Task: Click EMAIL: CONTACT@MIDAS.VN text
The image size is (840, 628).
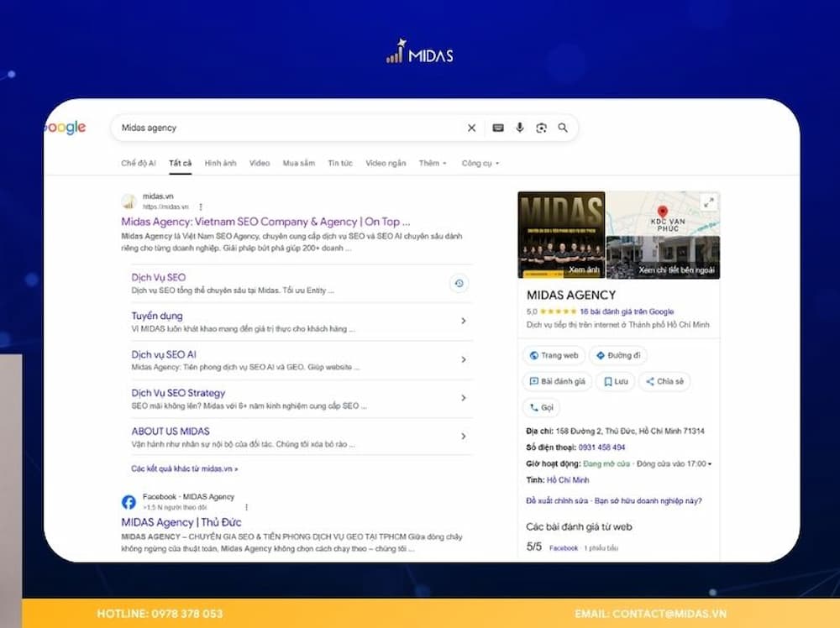Action: [650, 614]
